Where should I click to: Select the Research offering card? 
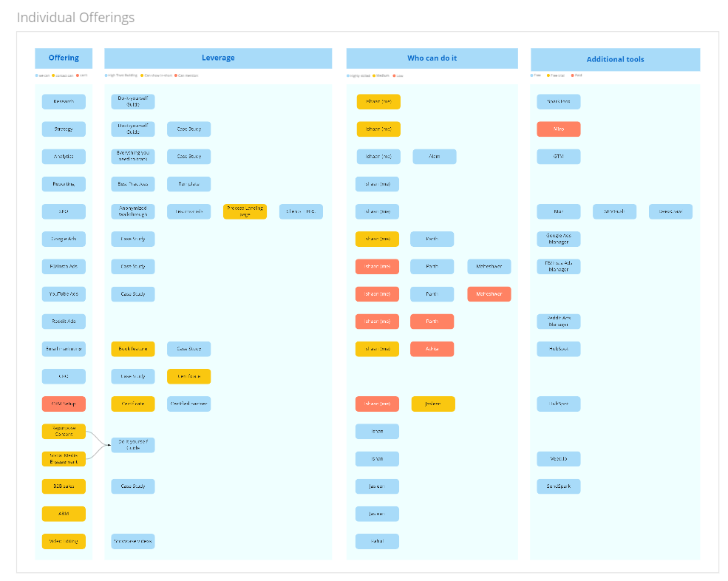click(x=64, y=102)
